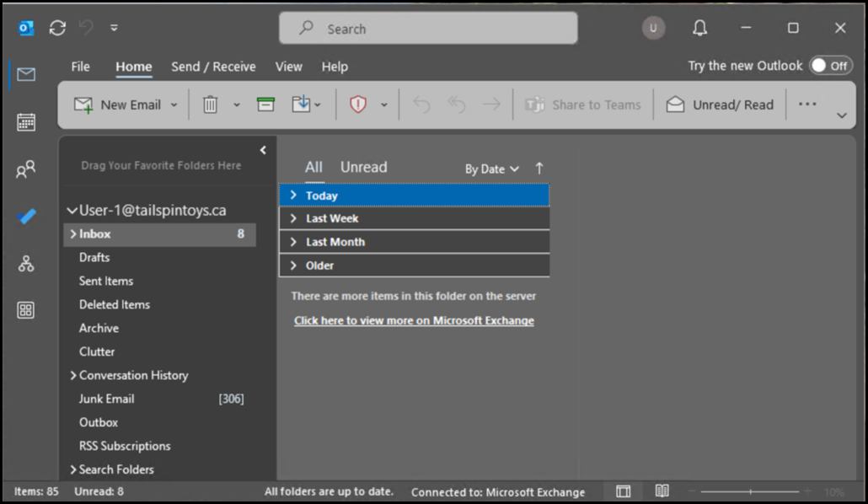Open People in the navigation bar
868x504 pixels.
25,169
